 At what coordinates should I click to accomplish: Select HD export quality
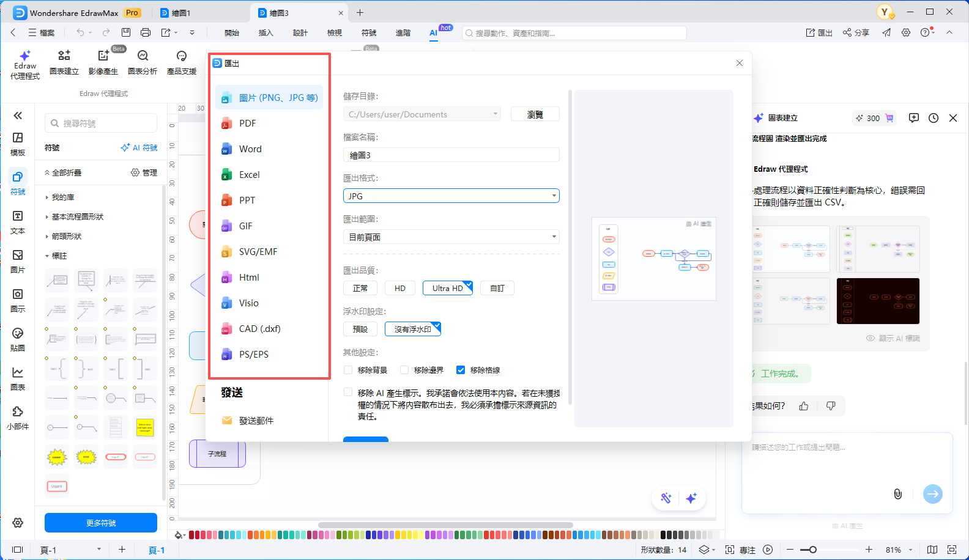coord(400,288)
